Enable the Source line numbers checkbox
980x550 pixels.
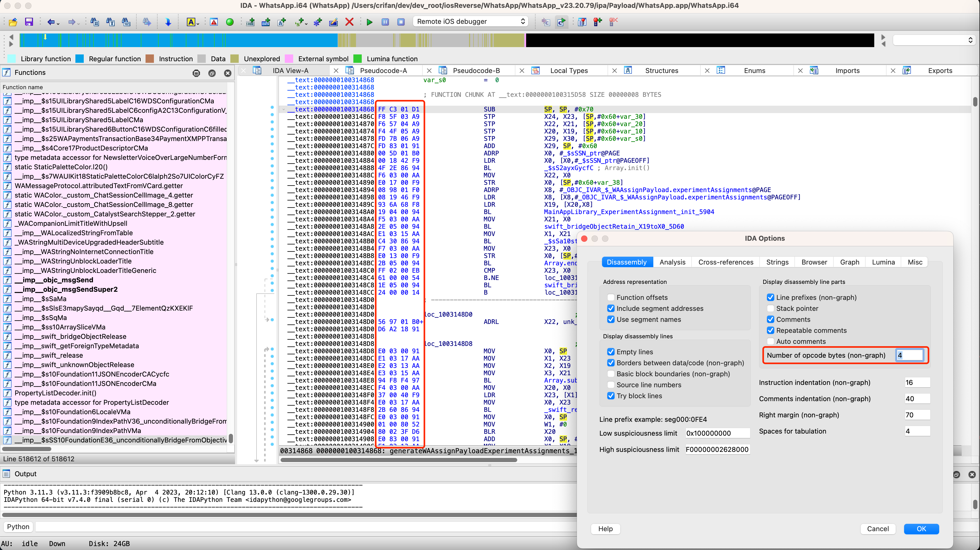pos(611,385)
